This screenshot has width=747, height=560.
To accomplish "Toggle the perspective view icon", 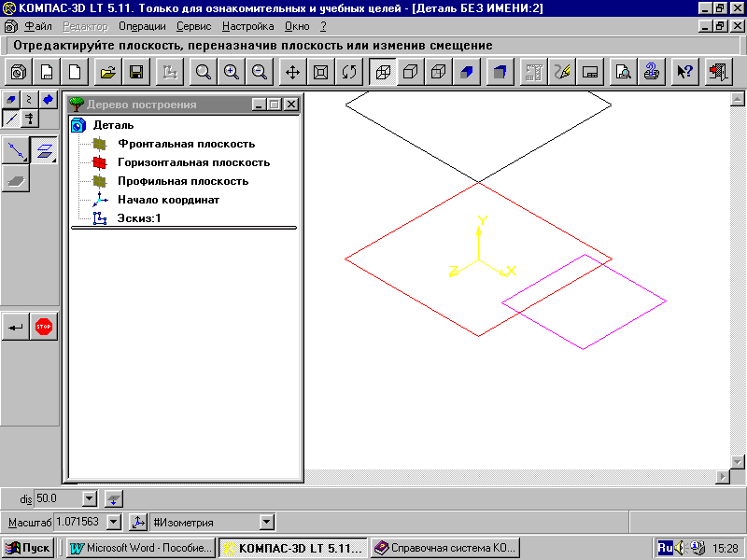I will (500, 72).
